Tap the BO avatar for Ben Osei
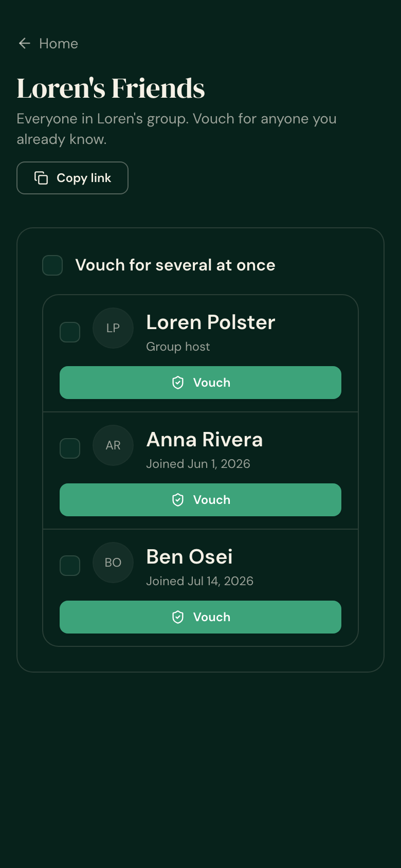The height and width of the screenshot is (868, 401). 113,563
